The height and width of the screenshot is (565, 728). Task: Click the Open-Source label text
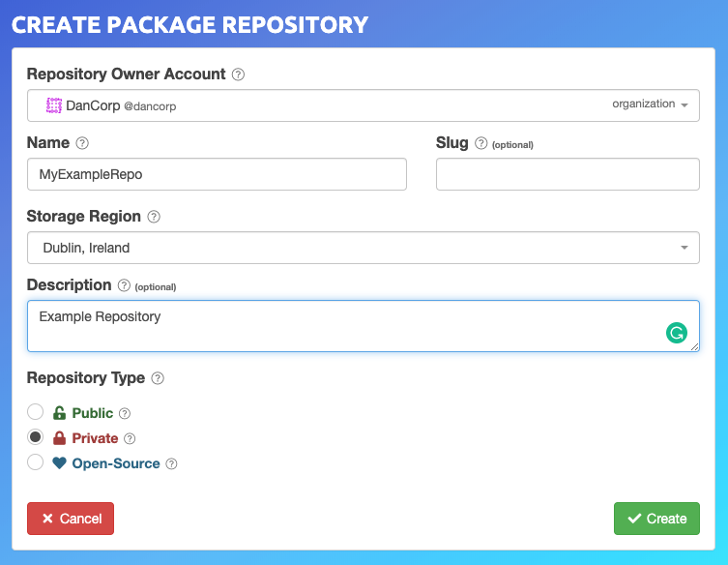click(x=116, y=463)
